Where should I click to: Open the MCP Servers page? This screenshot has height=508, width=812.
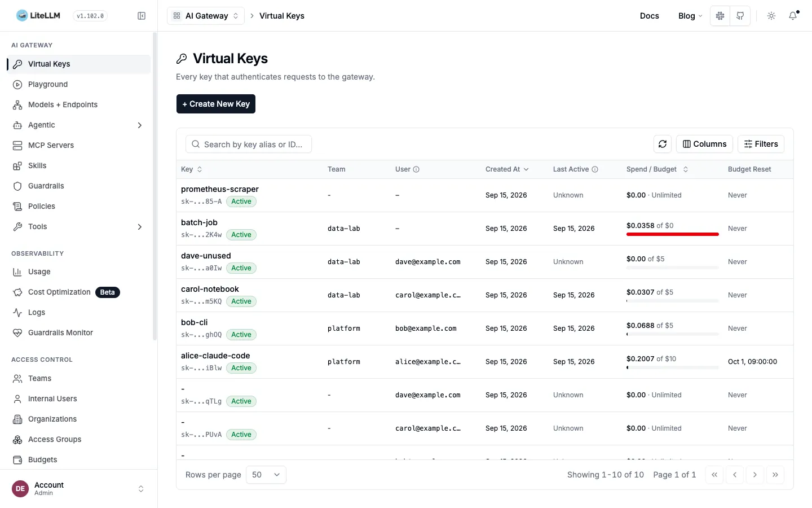point(78,145)
